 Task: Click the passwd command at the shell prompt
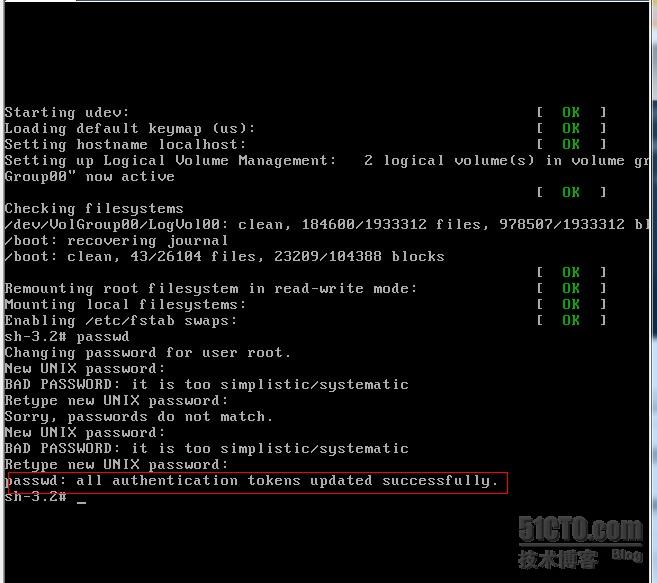pyautogui.click(x=103, y=337)
